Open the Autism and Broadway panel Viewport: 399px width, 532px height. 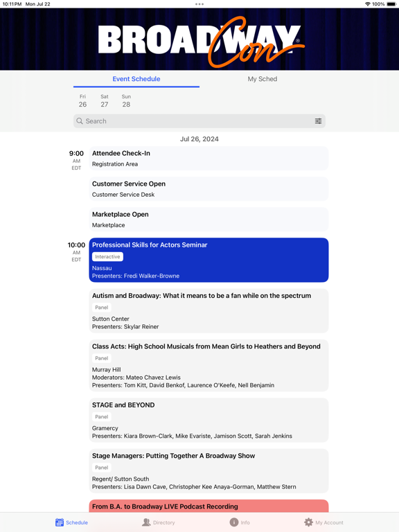(x=209, y=311)
